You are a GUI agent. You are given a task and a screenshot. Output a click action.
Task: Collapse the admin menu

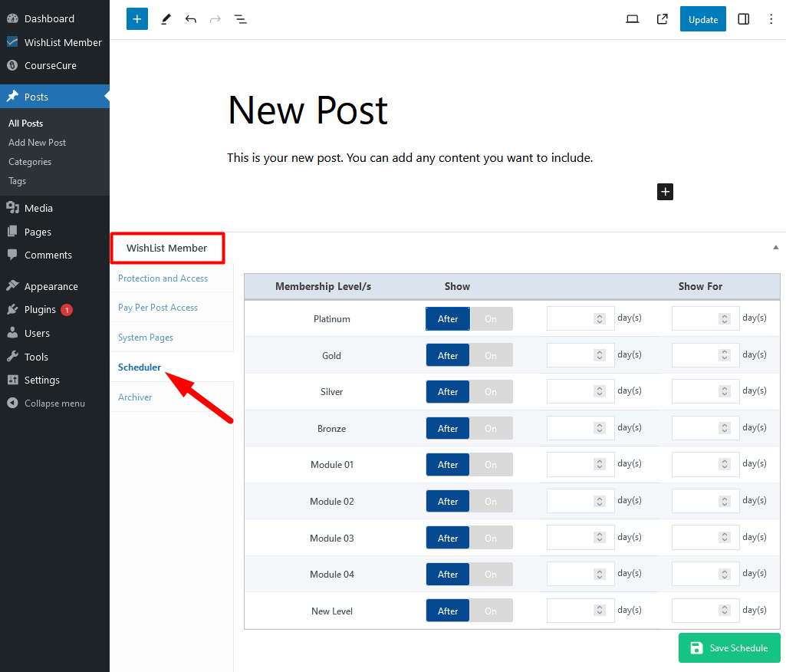[x=54, y=404]
